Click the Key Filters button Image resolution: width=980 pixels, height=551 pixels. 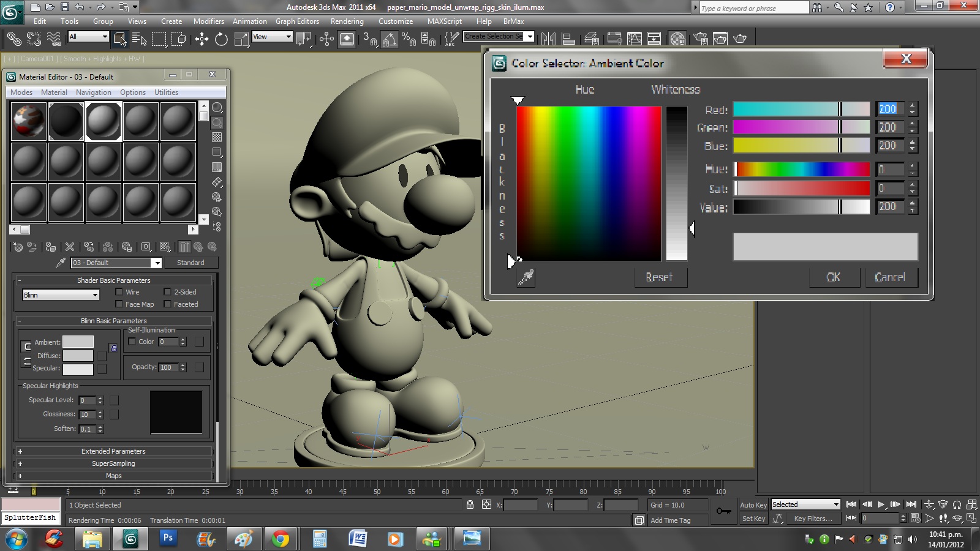[x=813, y=519]
